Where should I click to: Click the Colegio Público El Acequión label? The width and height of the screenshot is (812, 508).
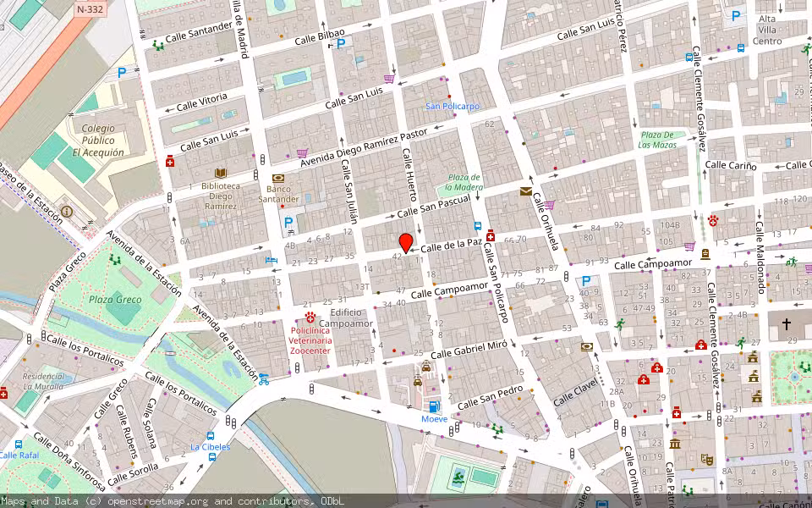pos(98,140)
